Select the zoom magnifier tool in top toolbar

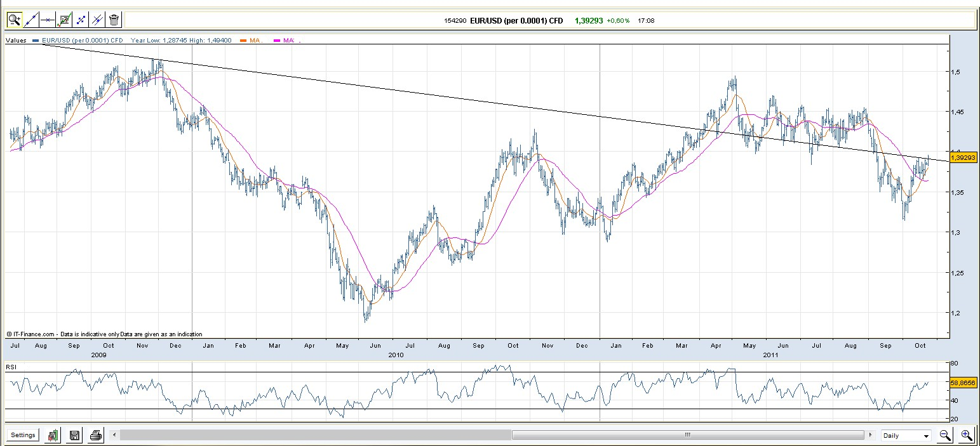(x=14, y=20)
